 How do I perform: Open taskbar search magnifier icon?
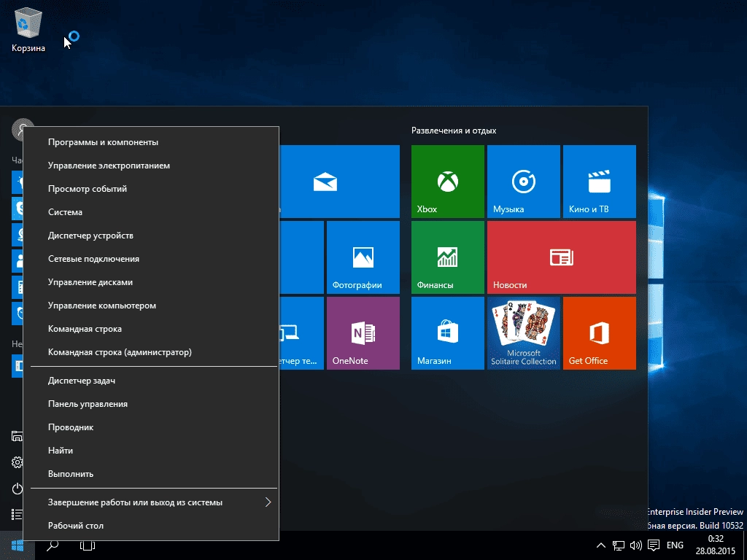(x=53, y=545)
